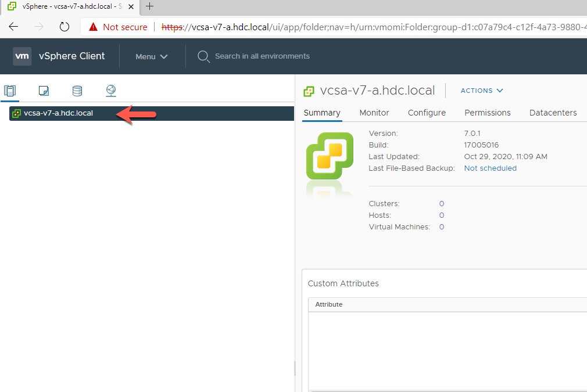
Task: Switch to the Permissions tab
Action: pyautogui.click(x=488, y=113)
